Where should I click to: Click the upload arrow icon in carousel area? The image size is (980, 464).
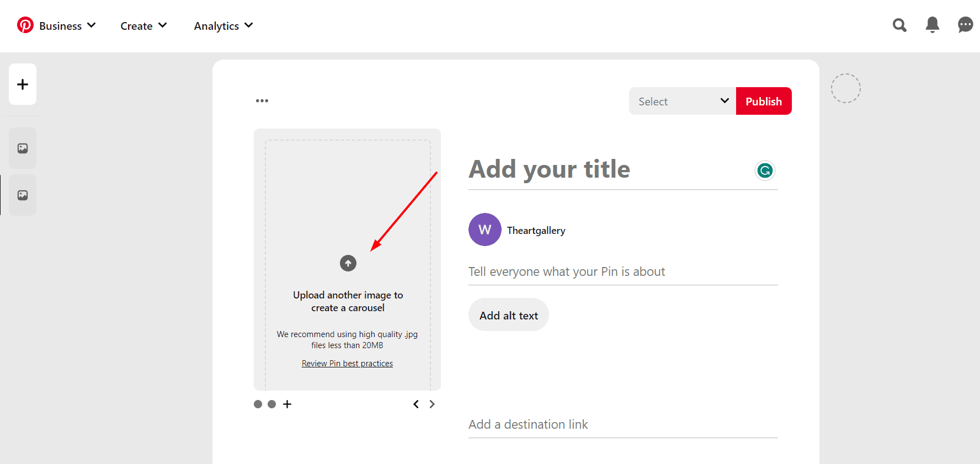coord(348,263)
